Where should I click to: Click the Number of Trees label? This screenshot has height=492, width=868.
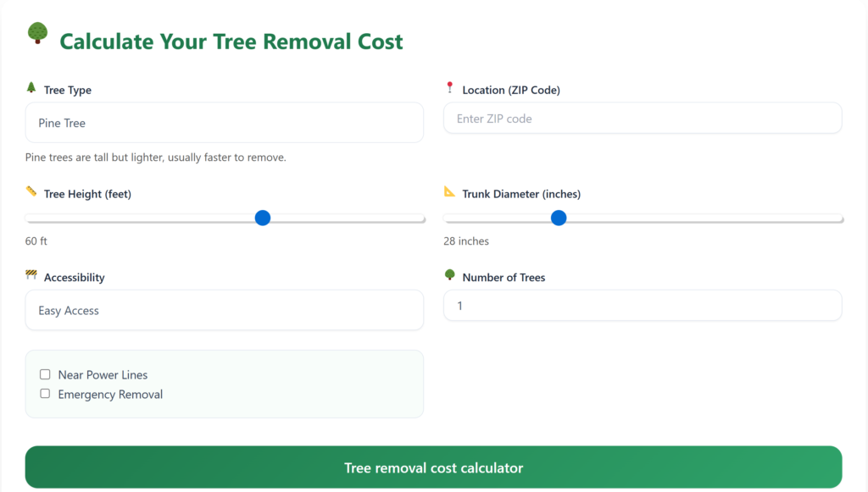504,278
